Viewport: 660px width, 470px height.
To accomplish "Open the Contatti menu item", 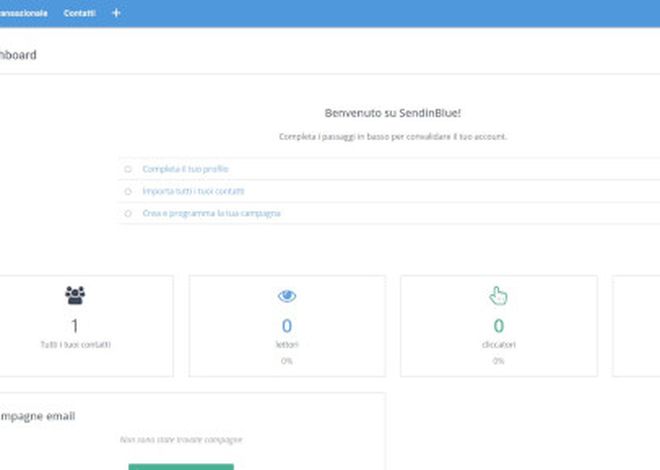I will pyautogui.click(x=80, y=13).
